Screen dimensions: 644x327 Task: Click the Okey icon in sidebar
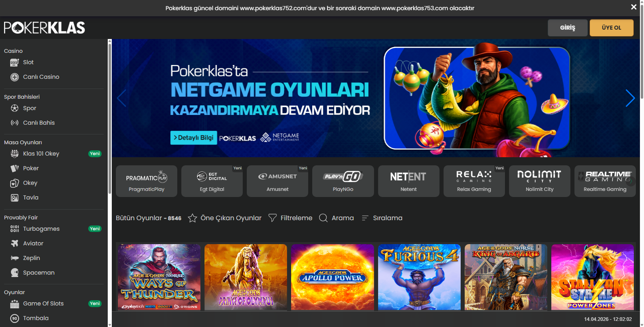(x=15, y=183)
